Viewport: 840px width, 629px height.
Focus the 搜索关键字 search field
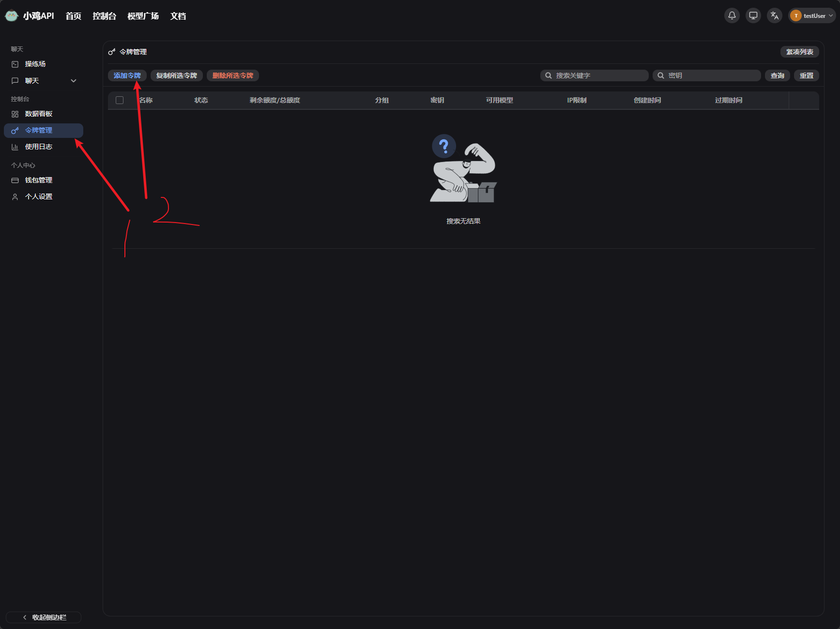[x=594, y=75]
